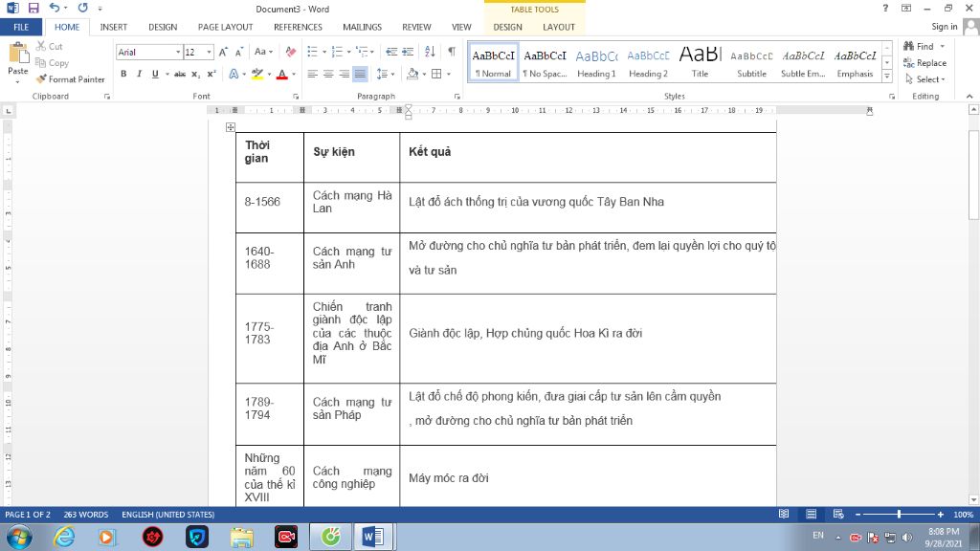Activate Format Painter

click(x=70, y=79)
